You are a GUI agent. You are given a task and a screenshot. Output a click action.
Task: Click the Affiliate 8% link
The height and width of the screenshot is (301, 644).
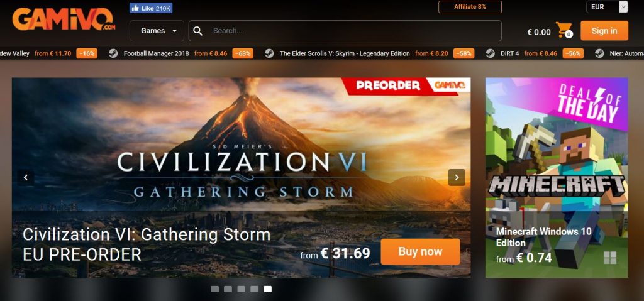tap(470, 7)
